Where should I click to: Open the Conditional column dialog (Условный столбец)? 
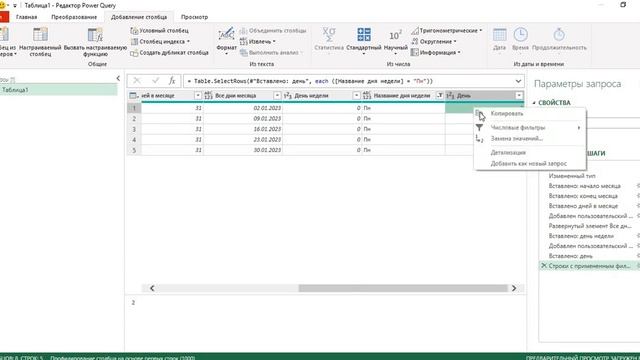(160, 31)
